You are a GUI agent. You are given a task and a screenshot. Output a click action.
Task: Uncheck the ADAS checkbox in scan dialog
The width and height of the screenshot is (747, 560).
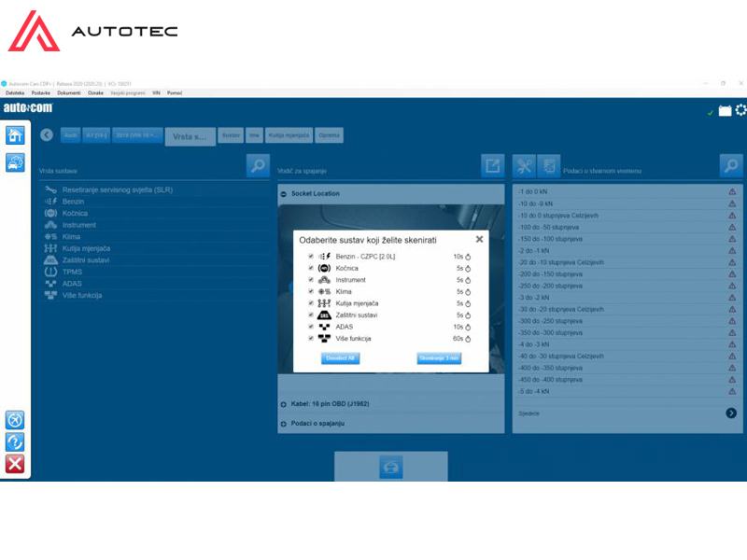311,327
